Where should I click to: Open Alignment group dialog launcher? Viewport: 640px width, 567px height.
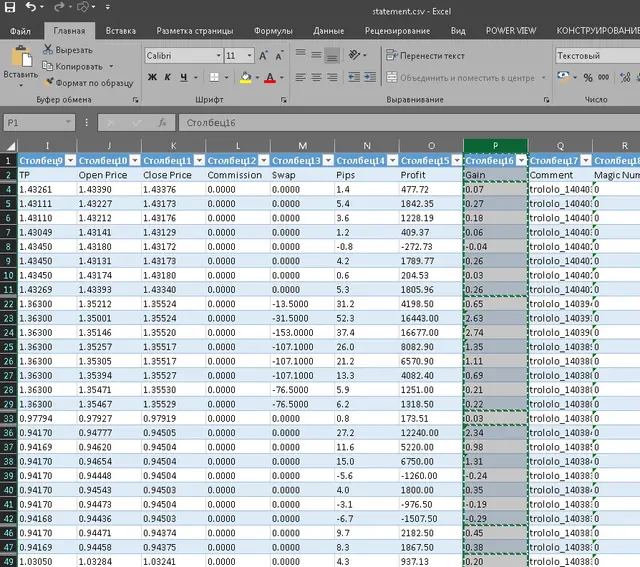(x=547, y=100)
